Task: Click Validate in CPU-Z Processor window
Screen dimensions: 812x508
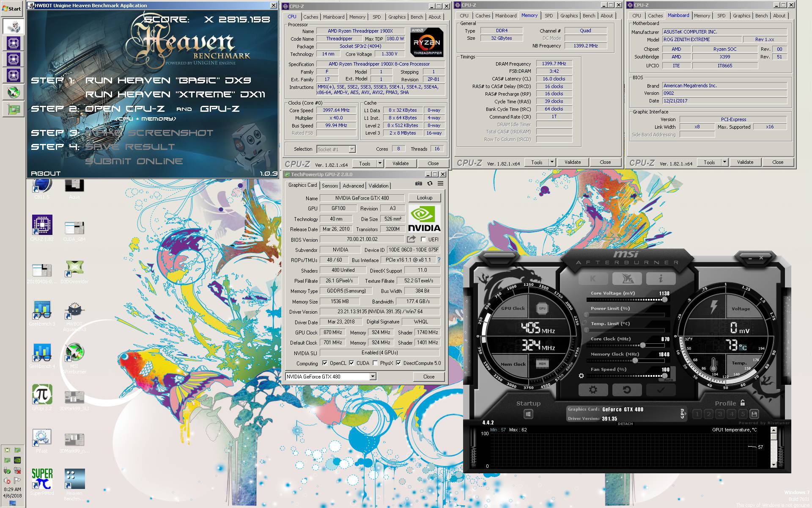Action: click(401, 163)
